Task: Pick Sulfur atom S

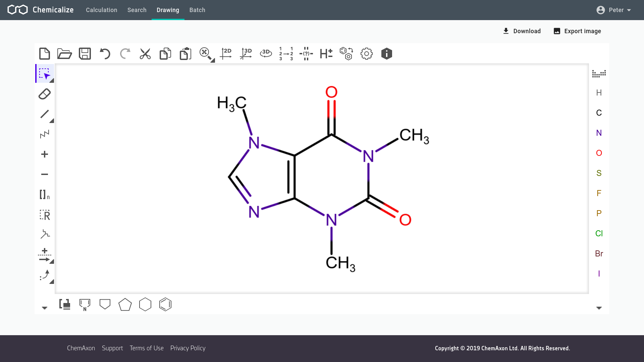Action: 599,173
